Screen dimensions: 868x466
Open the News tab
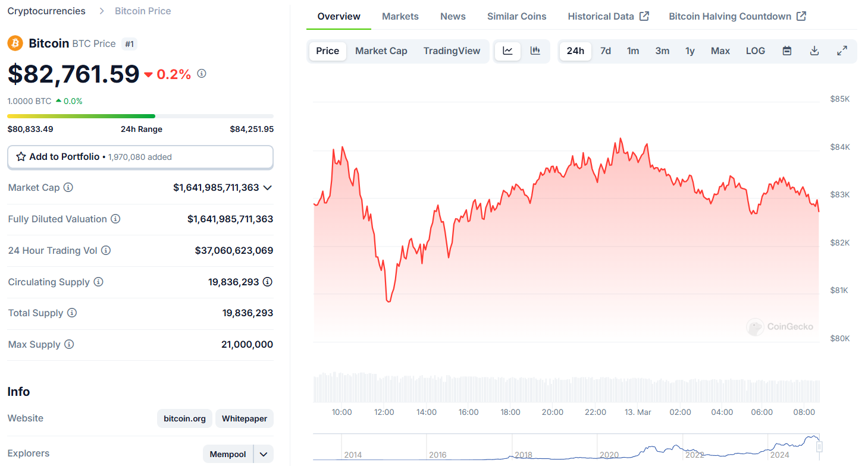(453, 17)
